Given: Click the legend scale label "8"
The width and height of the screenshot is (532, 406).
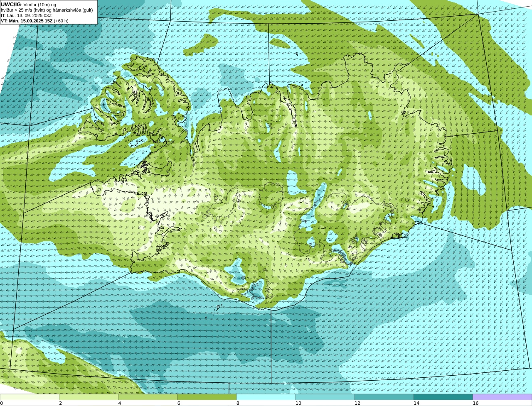Looking at the screenshot, I should [x=238, y=403].
